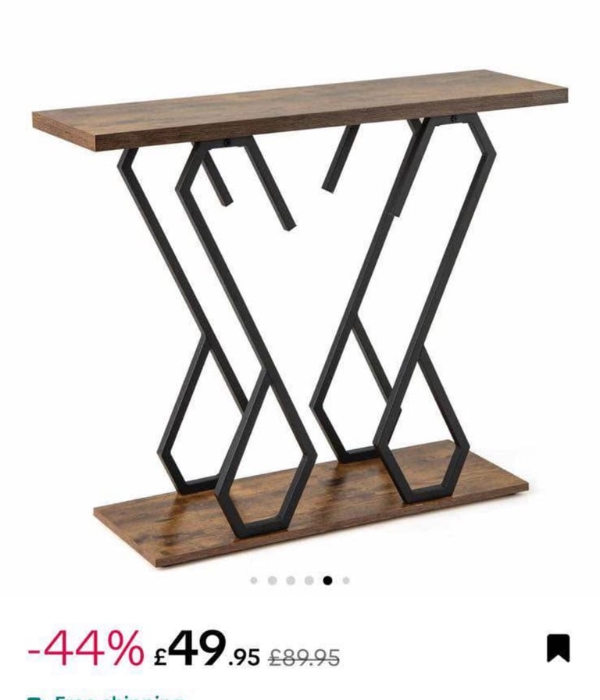
Task: Select the first small carousel dot
Action: 254,580
